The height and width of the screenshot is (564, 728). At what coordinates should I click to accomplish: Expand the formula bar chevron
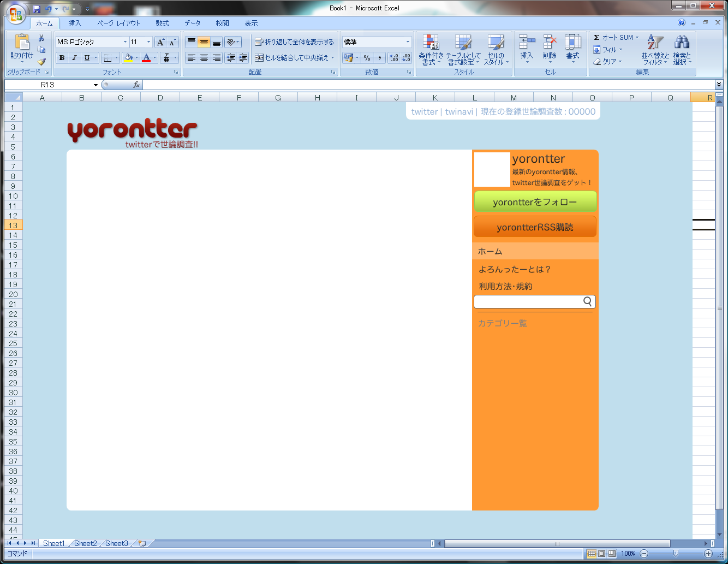[719, 85]
